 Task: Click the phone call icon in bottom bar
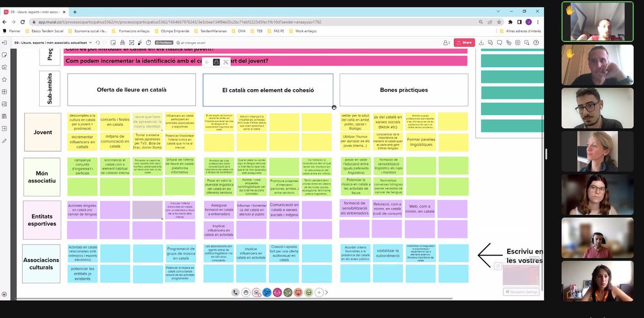(236, 293)
